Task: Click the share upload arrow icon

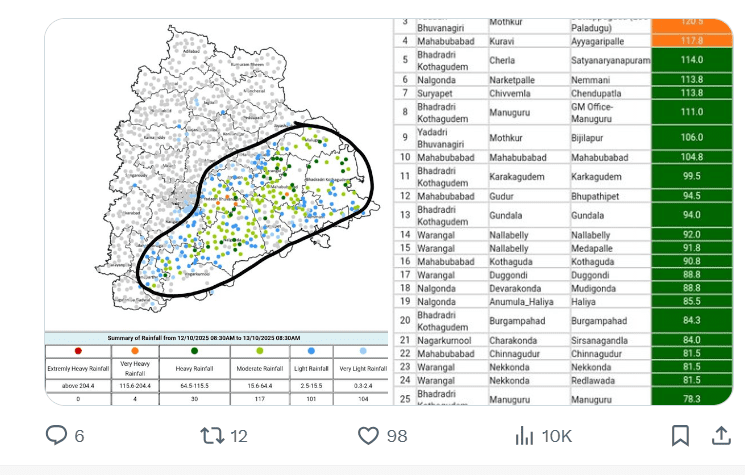Action: (x=720, y=436)
